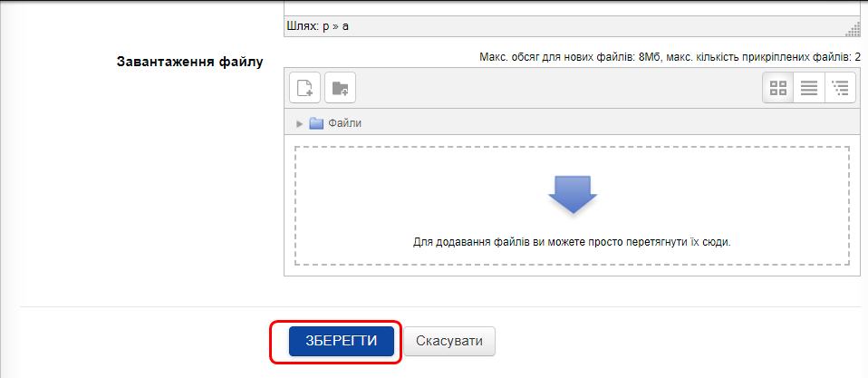Expand the triangle next to Файли
This screenshot has width=868, height=378.
300,123
